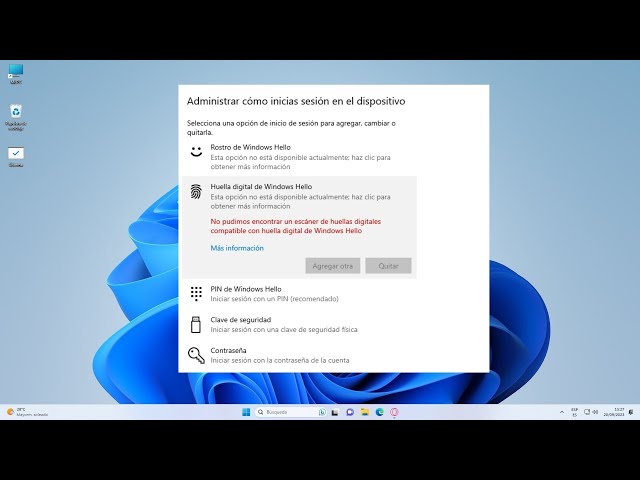Open the Chat app on the taskbar

click(350, 412)
